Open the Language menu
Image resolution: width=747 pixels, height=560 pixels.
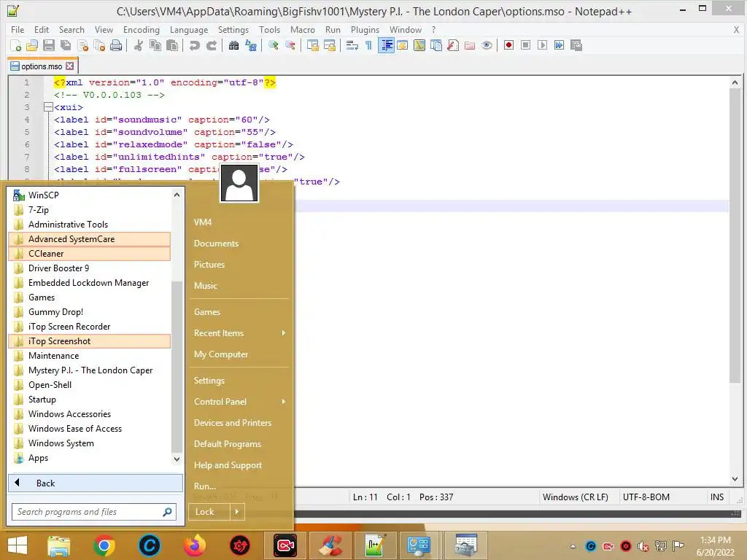189,29
